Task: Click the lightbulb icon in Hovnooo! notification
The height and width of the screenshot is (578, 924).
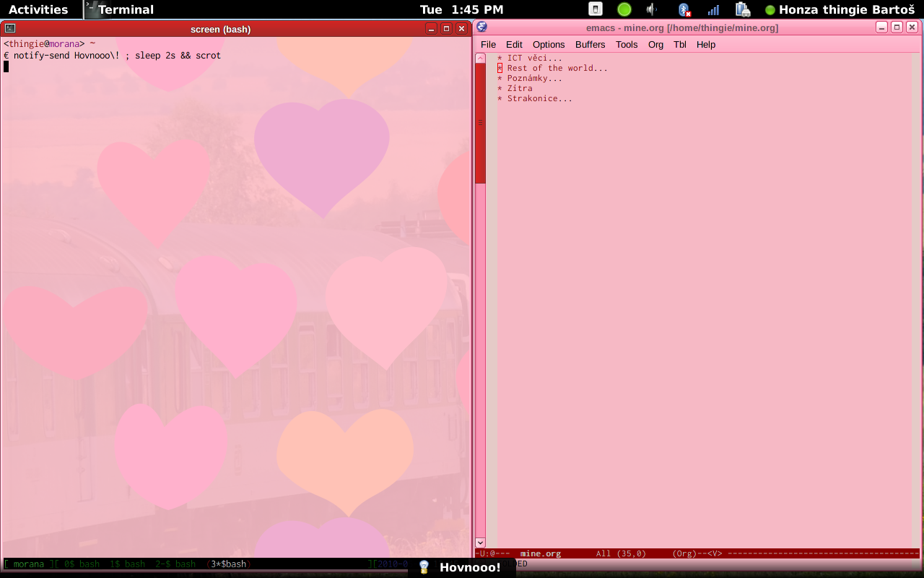Action: pos(424,567)
